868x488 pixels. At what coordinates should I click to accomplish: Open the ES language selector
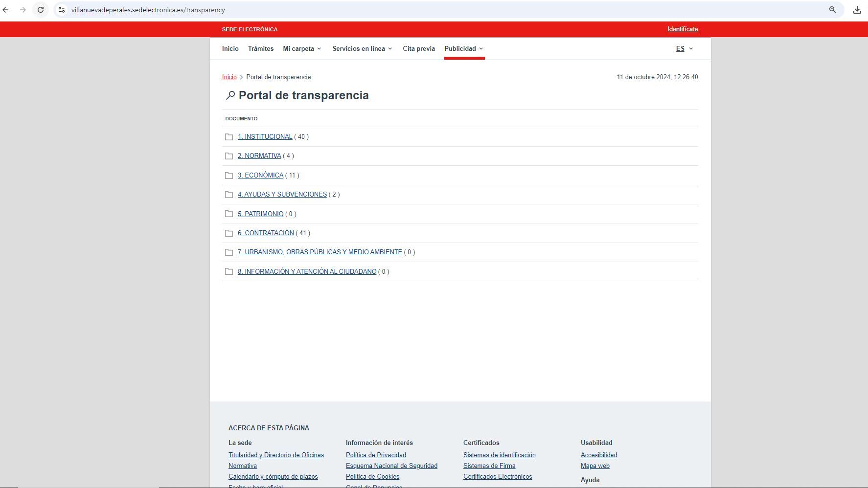click(684, 48)
